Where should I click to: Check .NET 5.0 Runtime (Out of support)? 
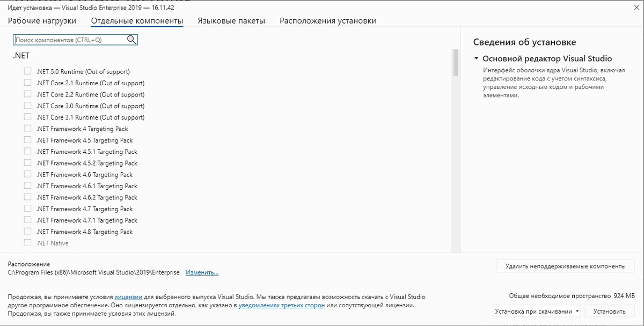tap(27, 71)
